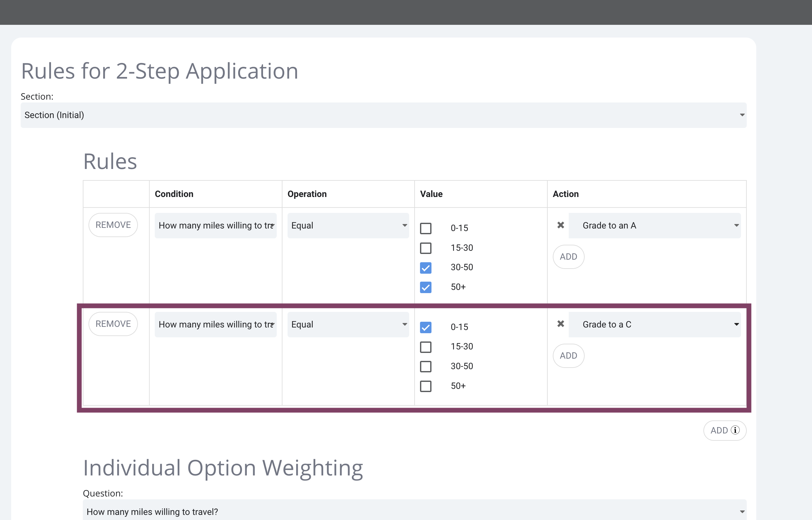This screenshot has width=812, height=520.
Task: Check 15-30 in the Grade to a C rule
Action: click(x=426, y=347)
